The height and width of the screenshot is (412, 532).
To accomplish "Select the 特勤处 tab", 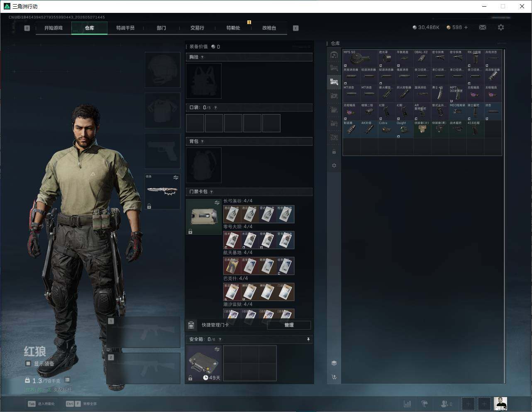I will point(233,28).
